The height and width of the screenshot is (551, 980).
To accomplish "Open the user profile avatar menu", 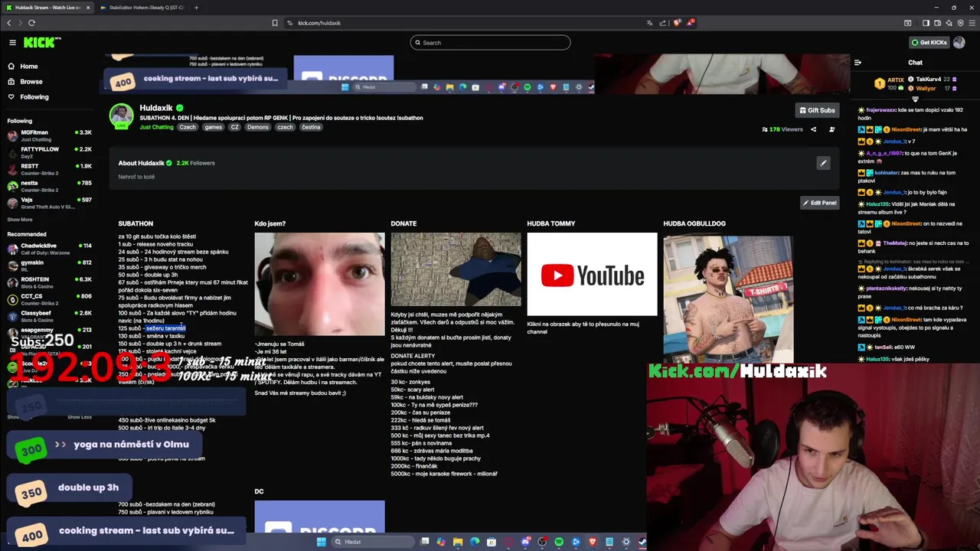I will click(x=959, y=42).
